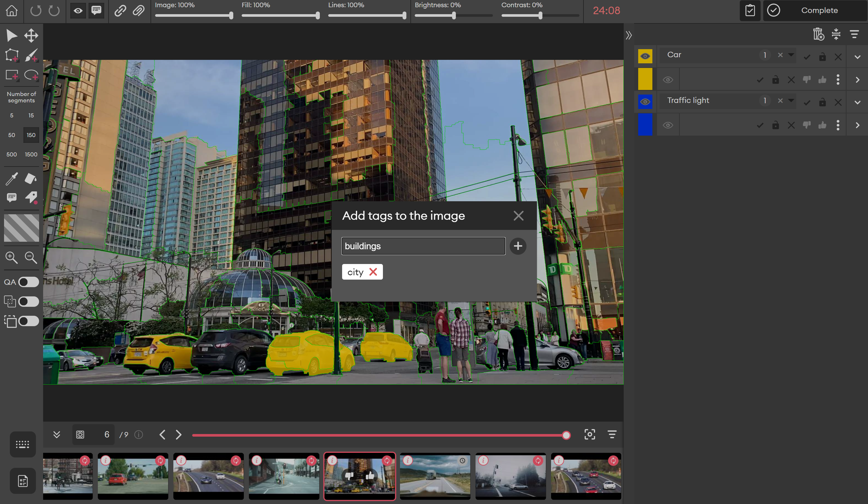The width and height of the screenshot is (868, 504).
Task: Open the instructions document button at bottom left
Action: tap(23, 481)
